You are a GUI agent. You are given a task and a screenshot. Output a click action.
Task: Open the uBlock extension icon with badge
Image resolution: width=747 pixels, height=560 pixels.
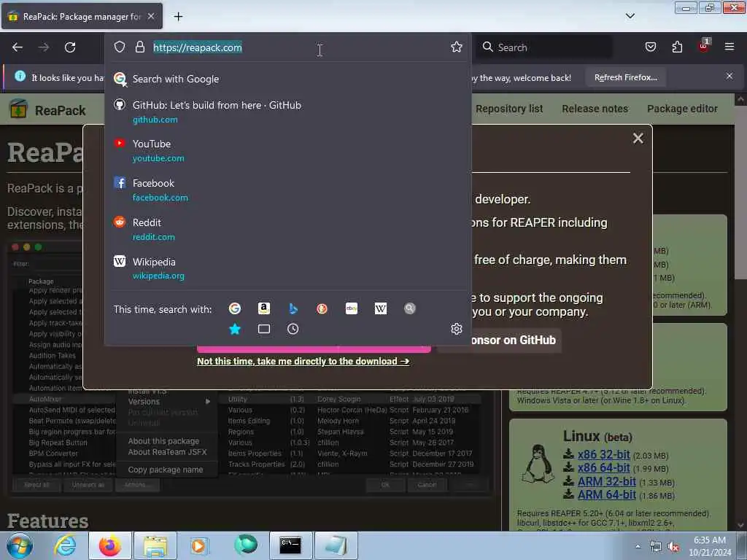(x=704, y=46)
